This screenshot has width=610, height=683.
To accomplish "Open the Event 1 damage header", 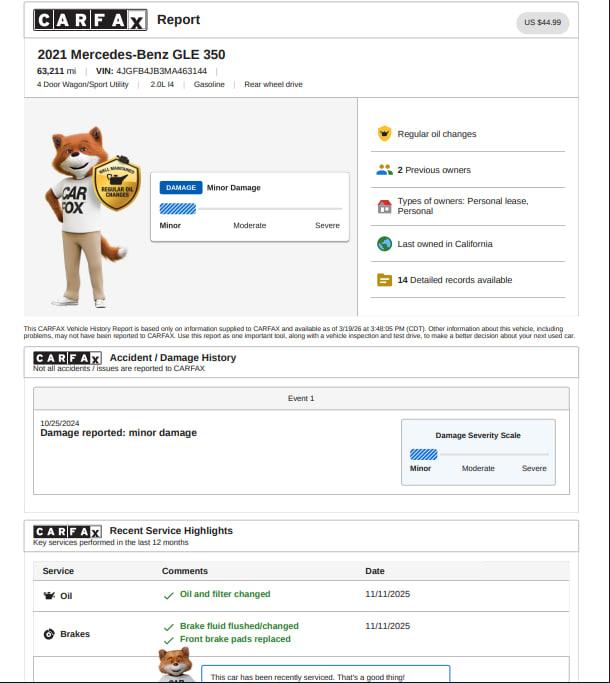I will 301,398.
